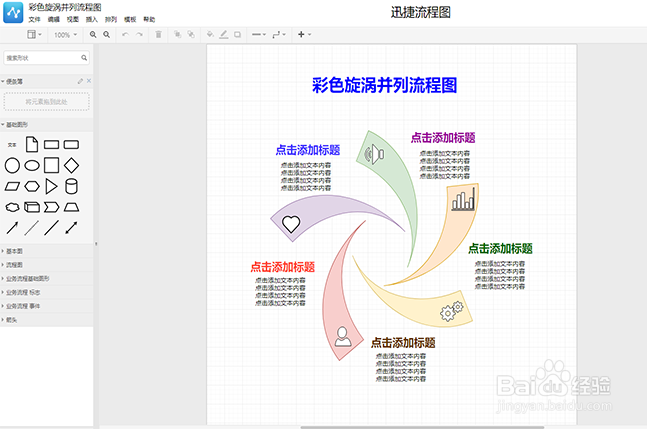Select the double-headed arrow shape
This screenshot has height=429, width=647.
[71, 228]
